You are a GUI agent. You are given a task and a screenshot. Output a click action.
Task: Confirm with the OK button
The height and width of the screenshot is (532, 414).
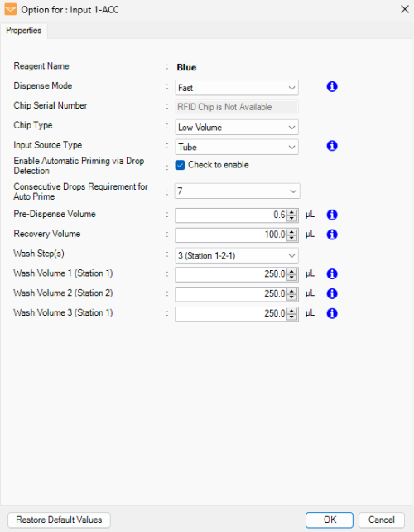(x=330, y=520)
